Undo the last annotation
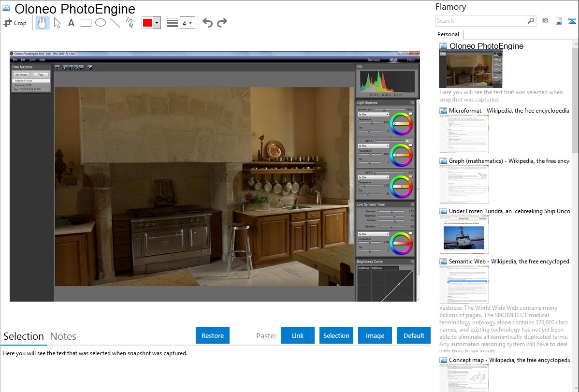The height and width of the screenshot is (392, 579). click(x=207, y=23)
